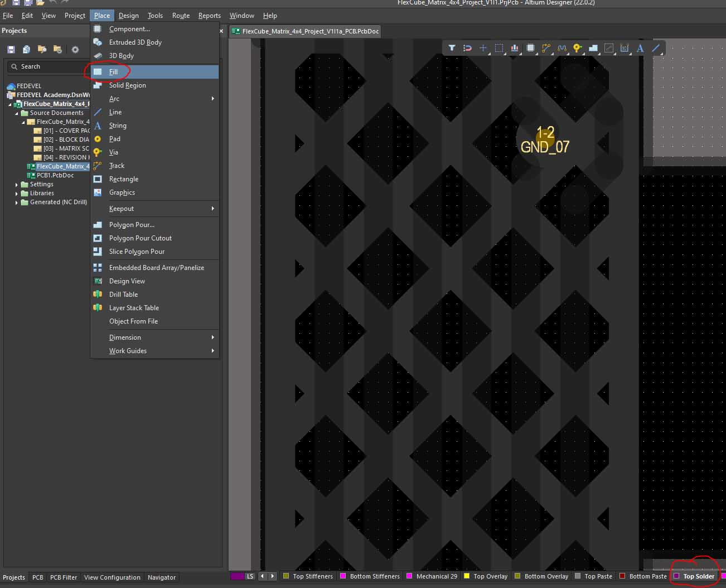Open PCB1.PcbDoc in the project tree
726x588 pixels.
(x=55, y=175)
